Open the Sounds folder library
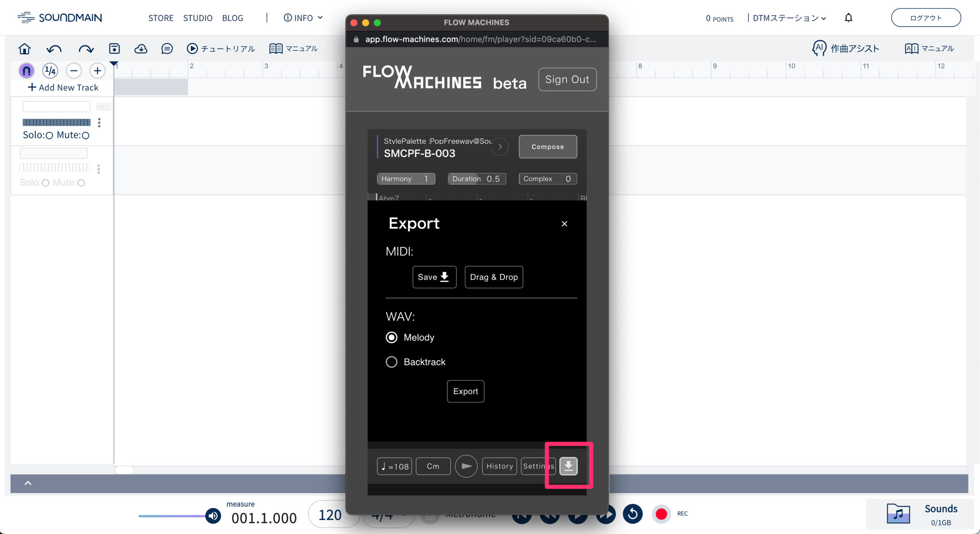The height and width of the screenshot is (534, 980). [x=920, y=514]
